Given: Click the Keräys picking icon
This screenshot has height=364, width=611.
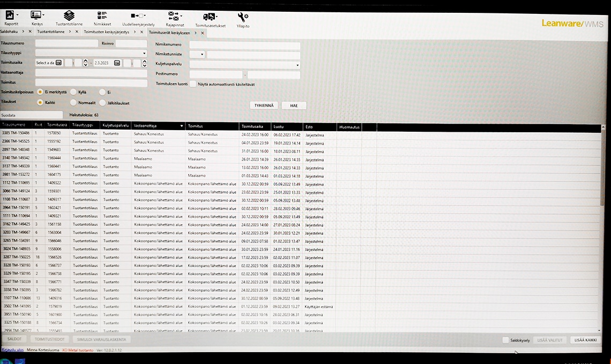Looking at the screenshot, I should coord(36,16).
